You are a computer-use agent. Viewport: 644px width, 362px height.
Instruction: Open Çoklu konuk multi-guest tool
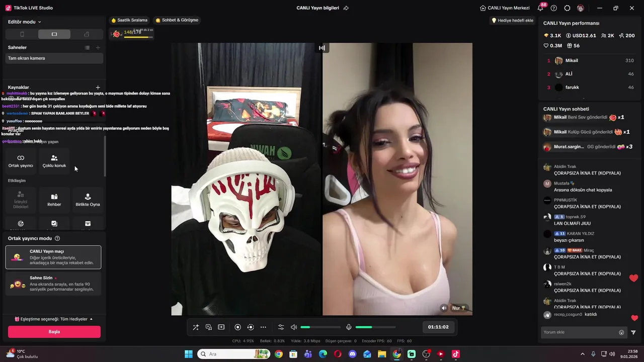click(x=54, y=161)
